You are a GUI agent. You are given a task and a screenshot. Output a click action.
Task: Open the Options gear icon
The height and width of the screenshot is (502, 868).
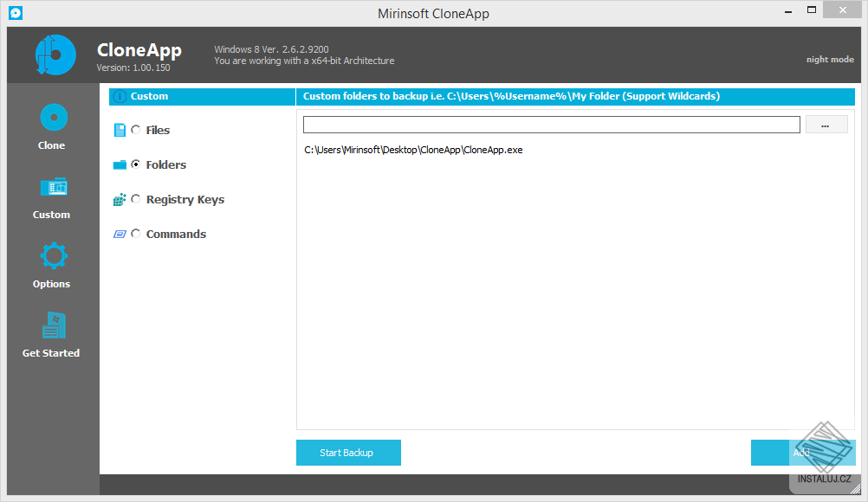[54, 255]
